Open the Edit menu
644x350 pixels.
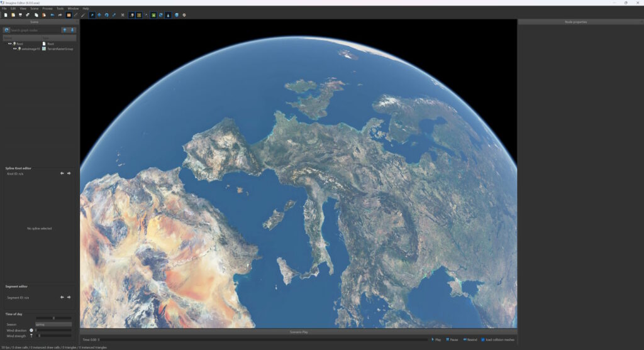(x=13, y=9)
